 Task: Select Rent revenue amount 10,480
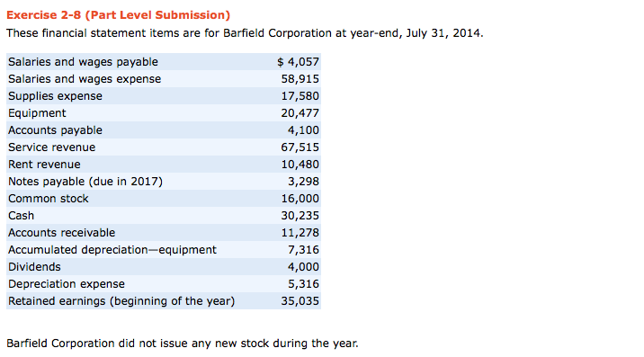point(300,165)
